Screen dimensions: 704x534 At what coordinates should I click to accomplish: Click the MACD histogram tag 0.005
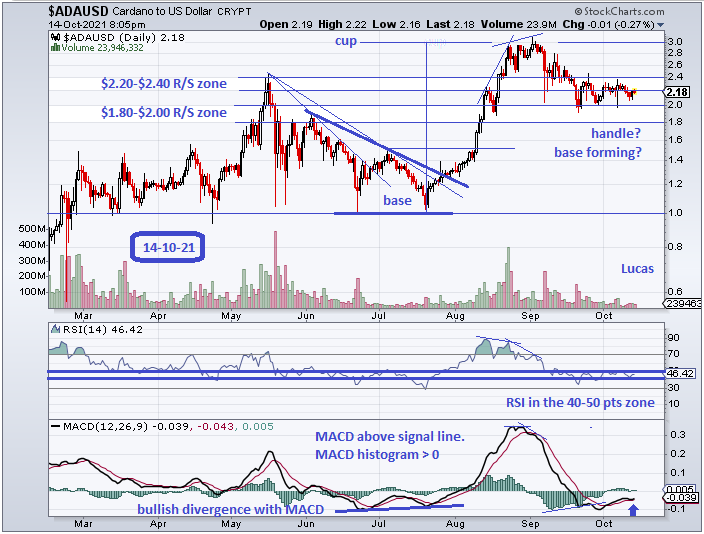pos(681,490)
